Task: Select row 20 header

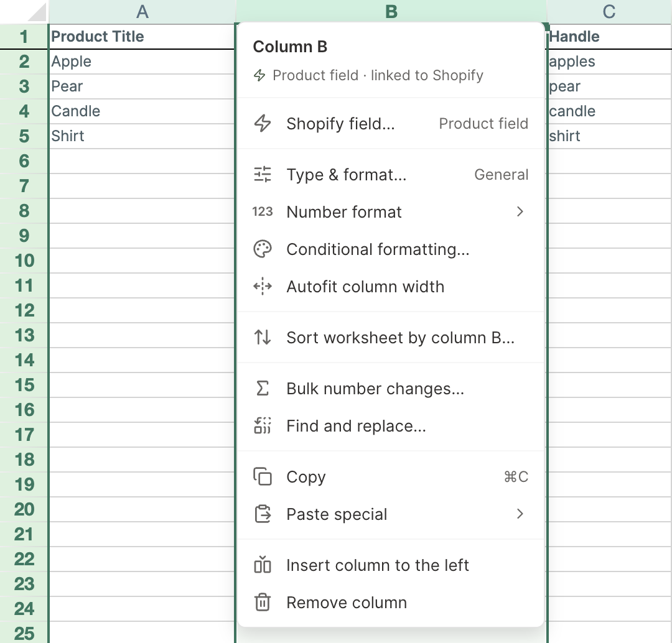Action: point(24,509)
